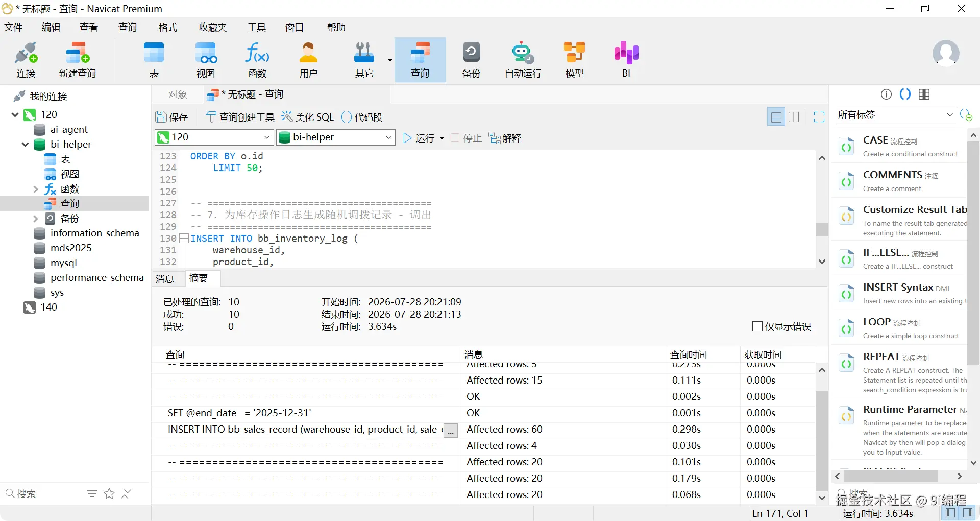
Task: Open 其它 toolbar dropdown arrow
Action: click(x=390, y=60)
